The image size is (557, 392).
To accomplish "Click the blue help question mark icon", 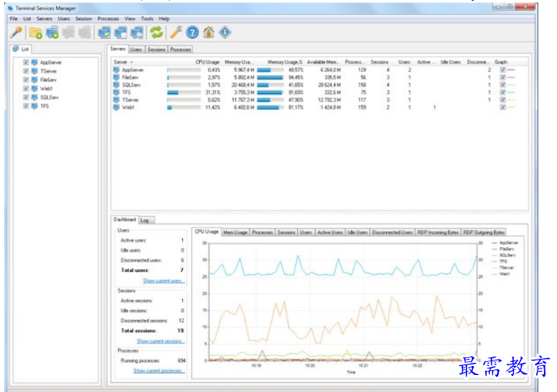I will click(x=192, y=32).
